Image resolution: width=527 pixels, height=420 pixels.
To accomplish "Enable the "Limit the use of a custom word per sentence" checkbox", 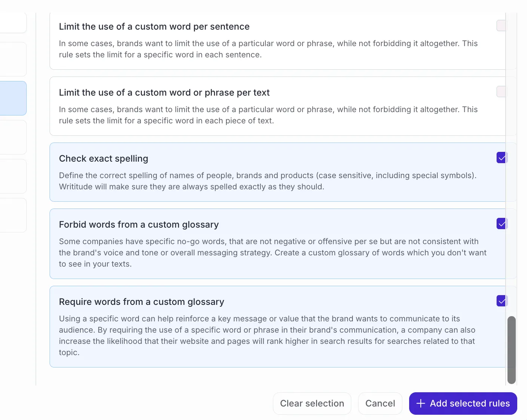I will coord(501,25).
